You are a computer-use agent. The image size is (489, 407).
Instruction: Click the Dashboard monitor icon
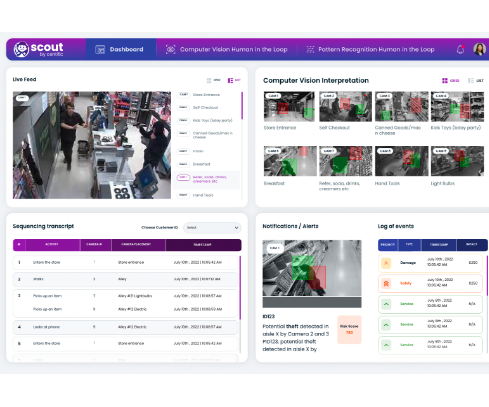100,50
